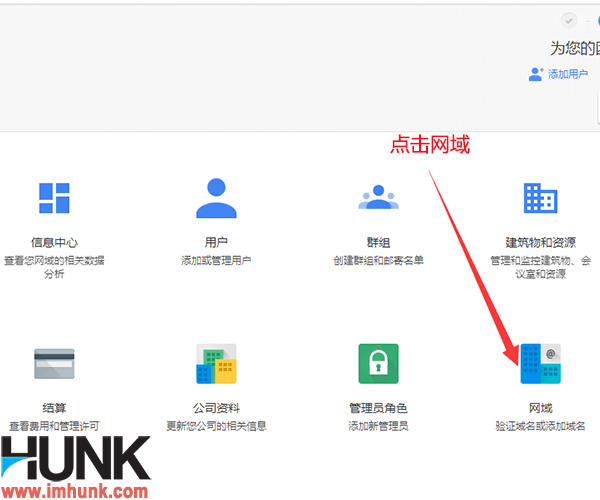The image size is (600, 500).
Task: Click description 更新您公司的相关信息
Action: (216, 426)
